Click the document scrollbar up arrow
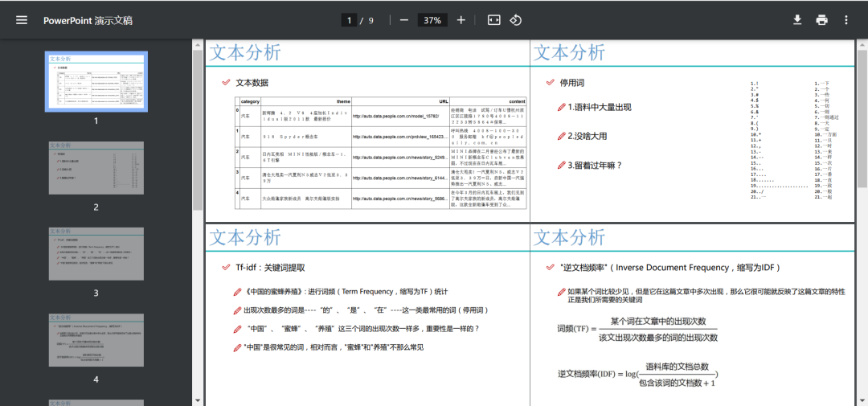Viewport: 868px width, 406px height. point(862,43)
